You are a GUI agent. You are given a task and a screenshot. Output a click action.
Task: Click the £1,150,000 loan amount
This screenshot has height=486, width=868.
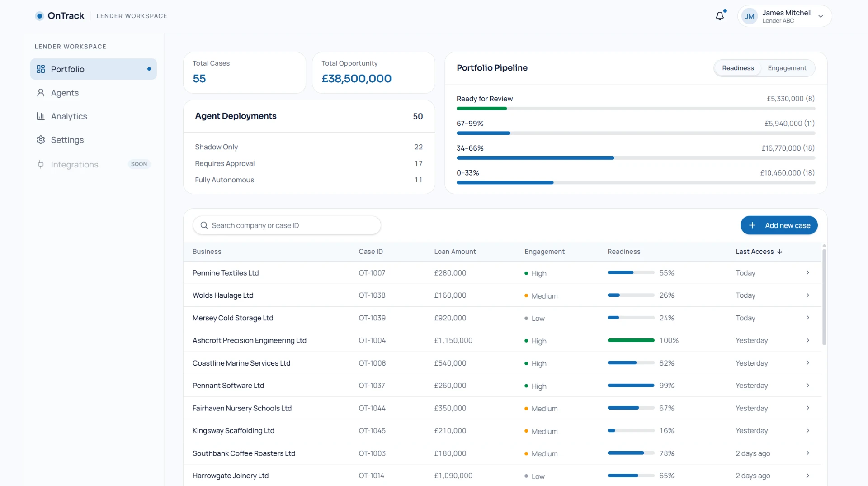click(453, 340)
